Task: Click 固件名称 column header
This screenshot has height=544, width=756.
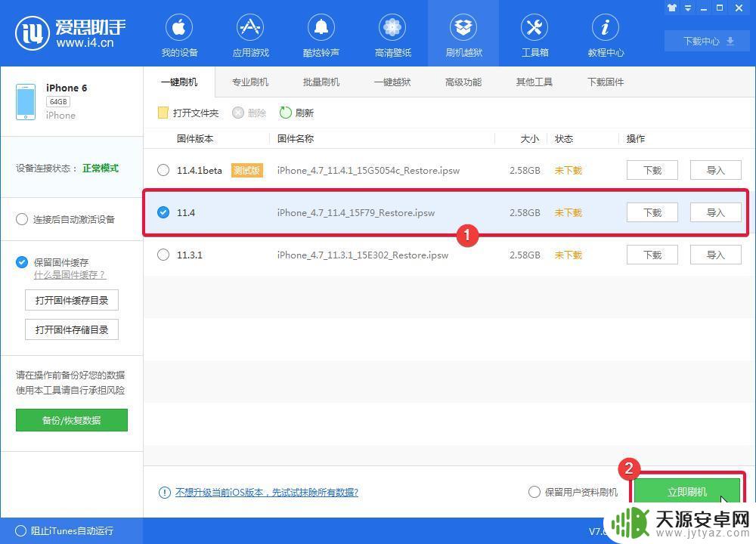Action: (x=296, y=139)
